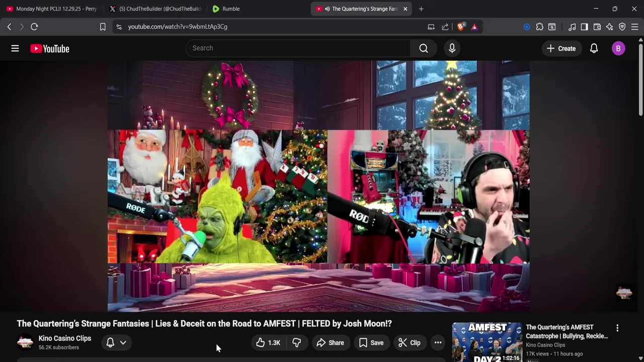Viewport: 644px width, 362px height.
Task: Open Brave Shields lion icon
Action: [x=461, y=27]
